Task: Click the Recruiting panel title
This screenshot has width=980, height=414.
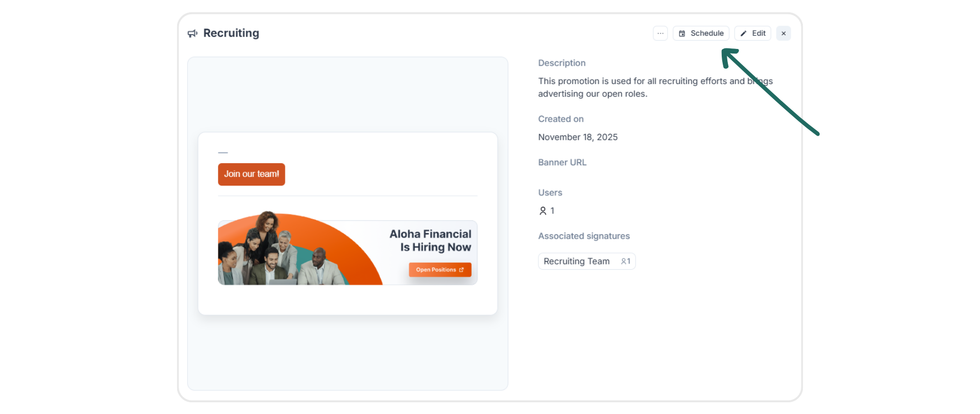Action: tap(231, 33)
